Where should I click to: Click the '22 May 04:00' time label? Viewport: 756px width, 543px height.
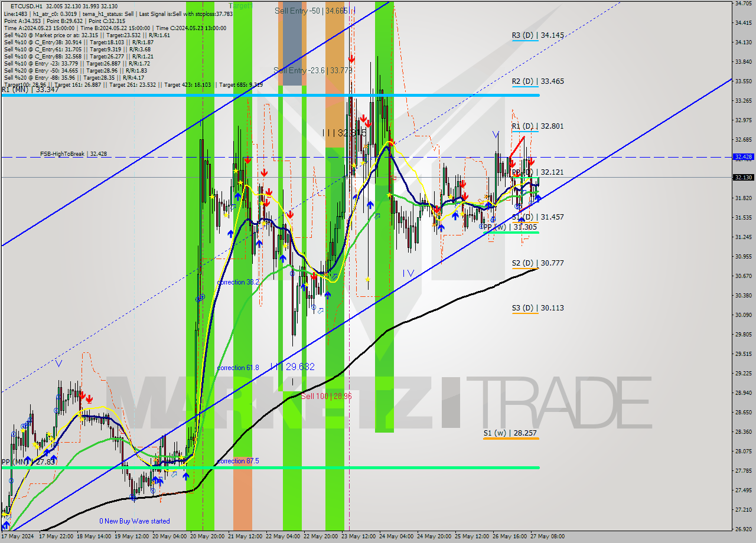coord(283,537)
